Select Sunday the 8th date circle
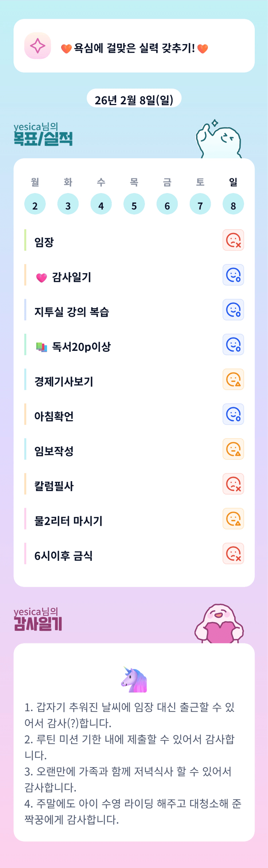The height and width of the screenshot is (868, 268). click(x=233, y=204)
